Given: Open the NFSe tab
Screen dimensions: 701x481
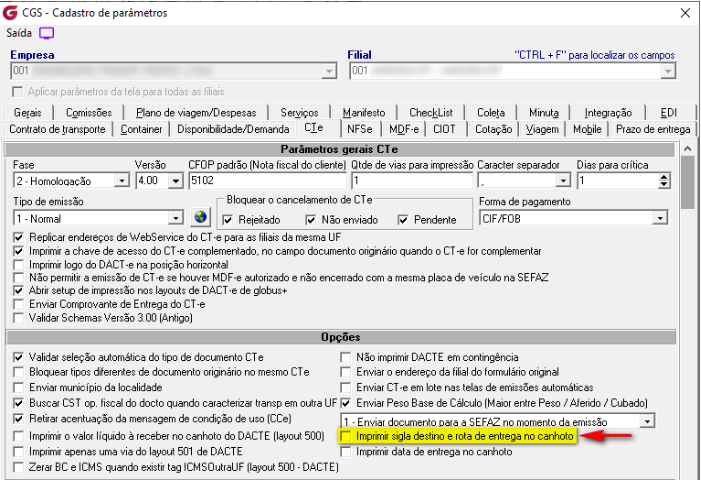Looking at the screenshot, I should click(x=360, y=129).
